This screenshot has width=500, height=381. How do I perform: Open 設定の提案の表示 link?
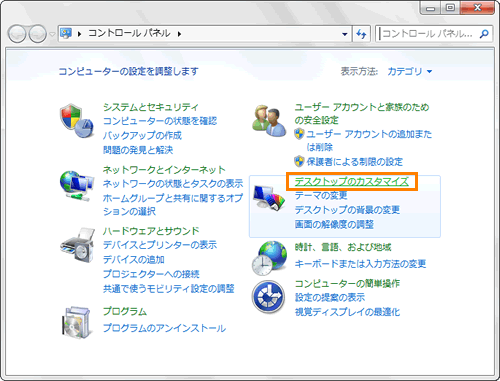point(330,297)
